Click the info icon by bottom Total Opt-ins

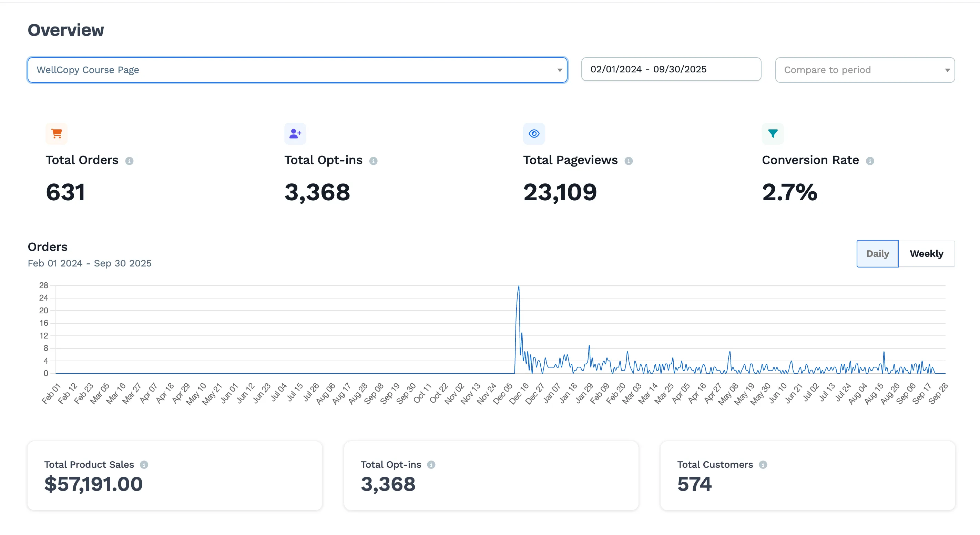point(431,465)
